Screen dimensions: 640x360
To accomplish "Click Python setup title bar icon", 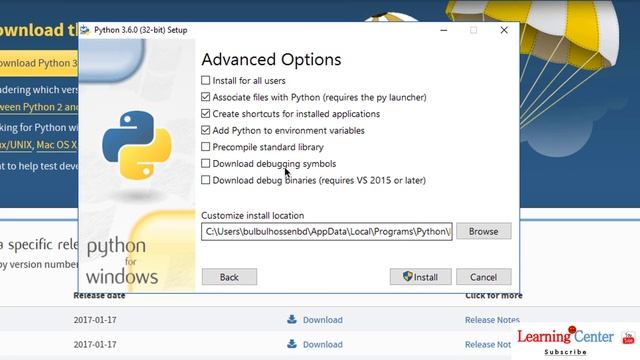I will coord(85,30).
